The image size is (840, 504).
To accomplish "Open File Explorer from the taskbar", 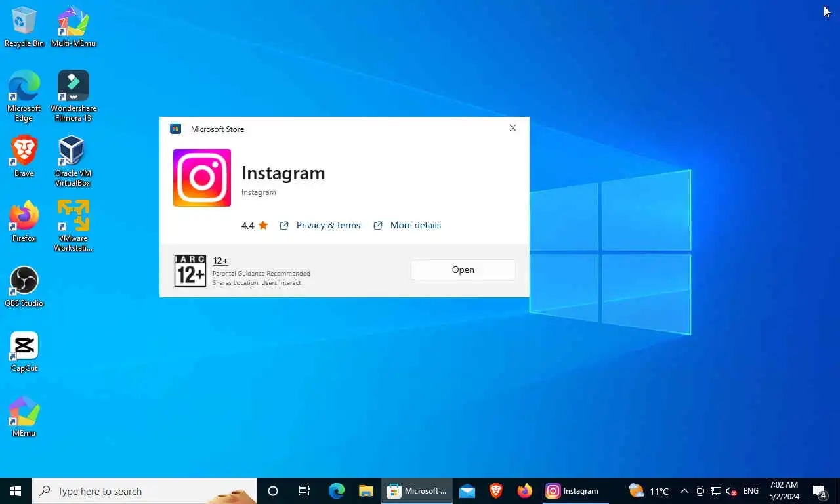I will [366, 491].
